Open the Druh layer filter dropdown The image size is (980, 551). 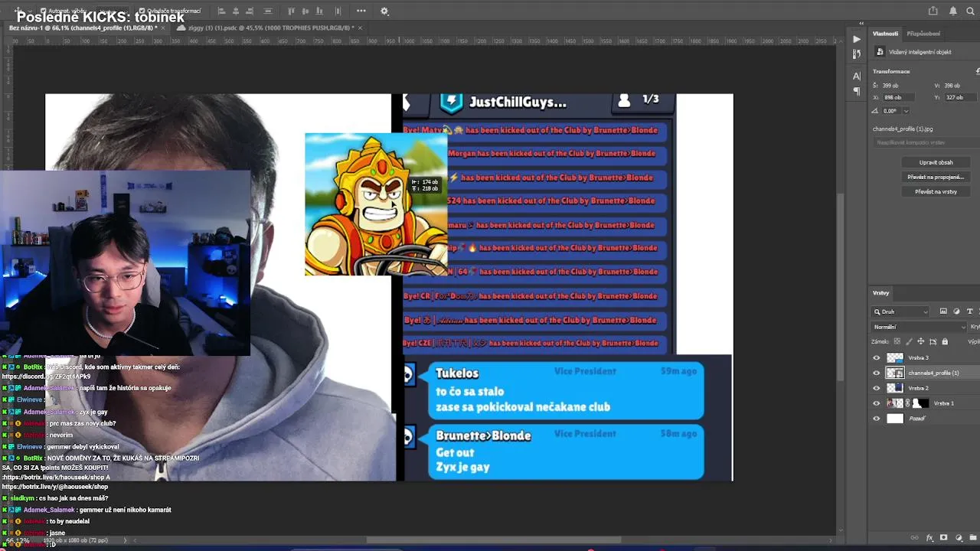click(900, 311)
